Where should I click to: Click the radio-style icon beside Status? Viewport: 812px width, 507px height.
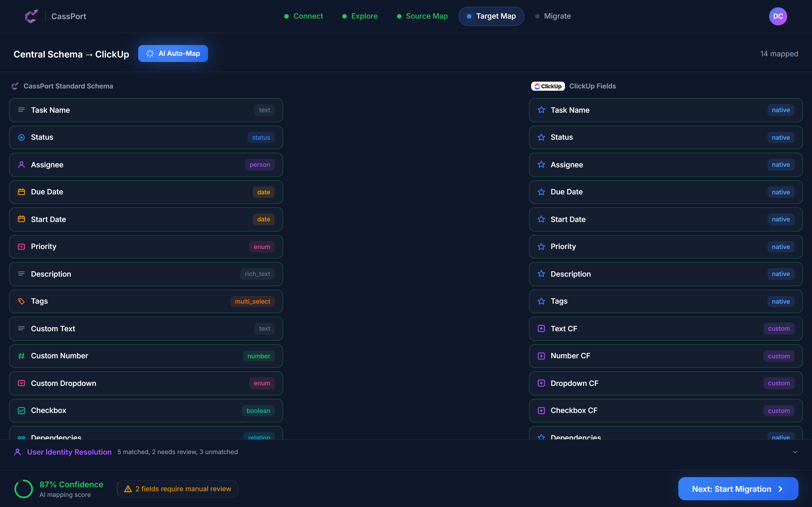tap(21, 137)
